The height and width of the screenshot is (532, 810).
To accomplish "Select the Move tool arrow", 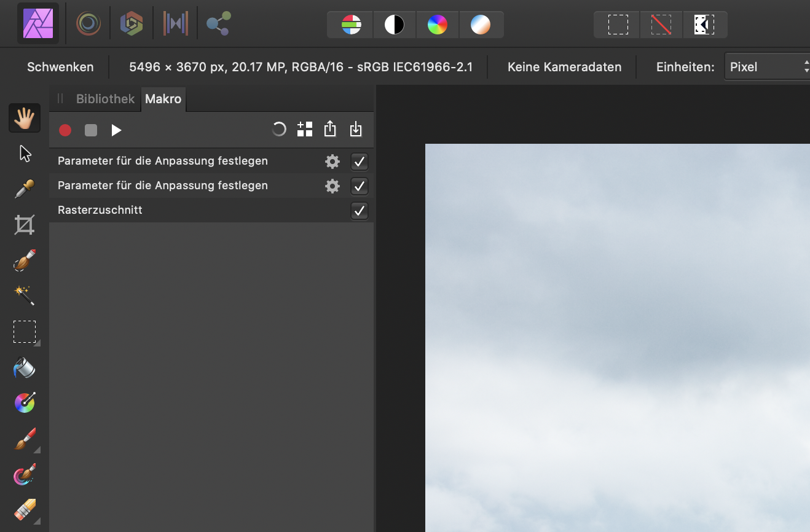I will tap(25, 154).
